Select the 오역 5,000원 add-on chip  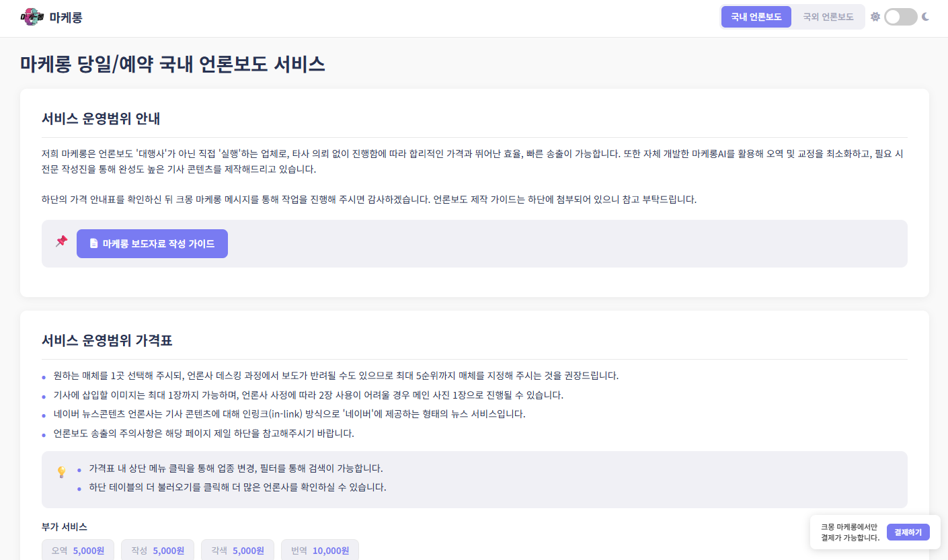(x=78, y=550)
